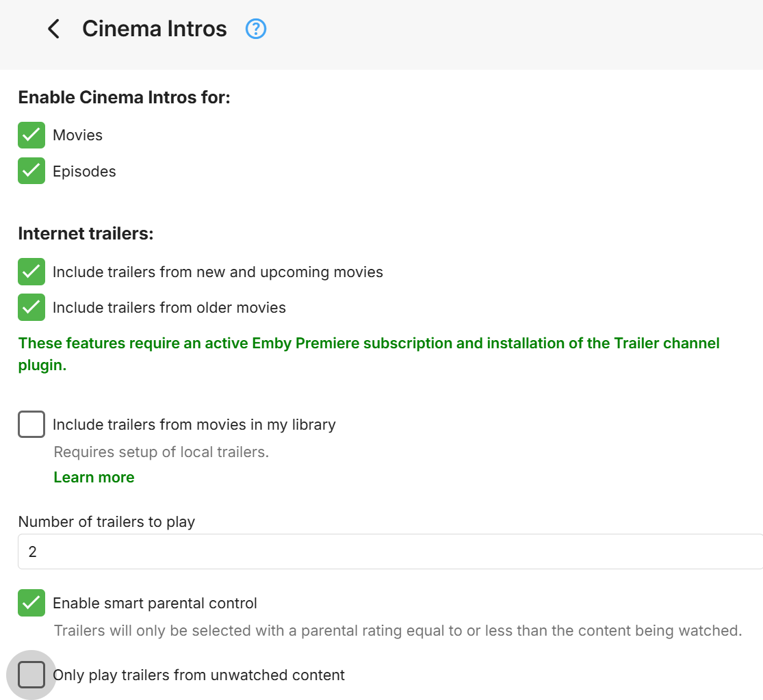Uncheck Include trailers from older movies

point(31,307)
